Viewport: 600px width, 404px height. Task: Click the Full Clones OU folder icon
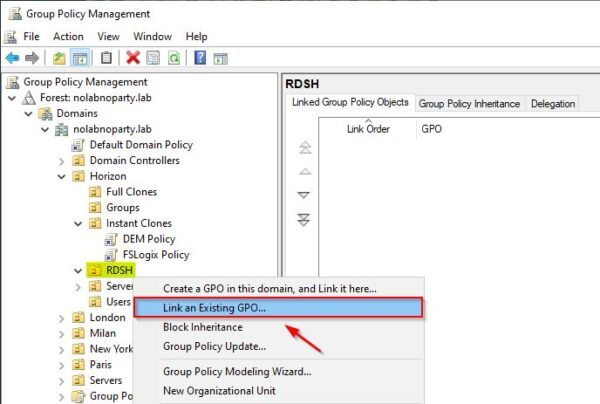95,192
